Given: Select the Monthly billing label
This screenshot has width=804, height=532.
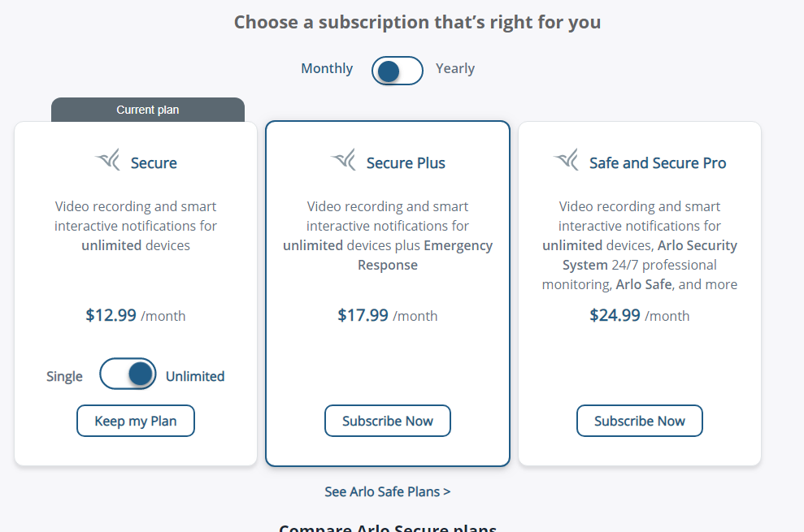Looking at the screenshot, I should (327, 69).
